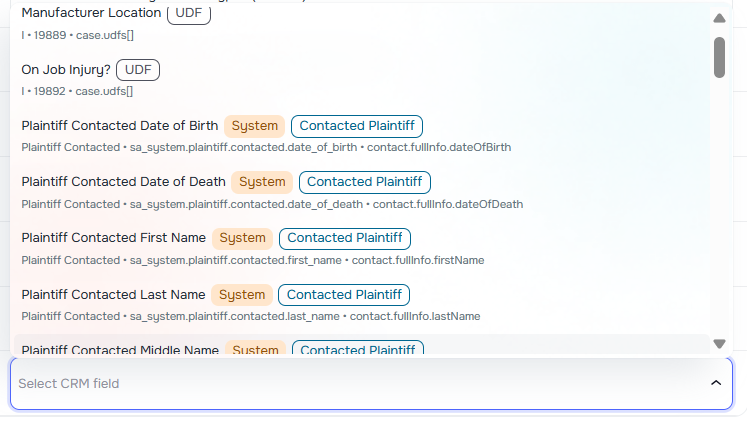The height and width of the screenshot is (431, 747).
Task: Click UDF tag on Manufacturer Location
Action: point(189,14)
